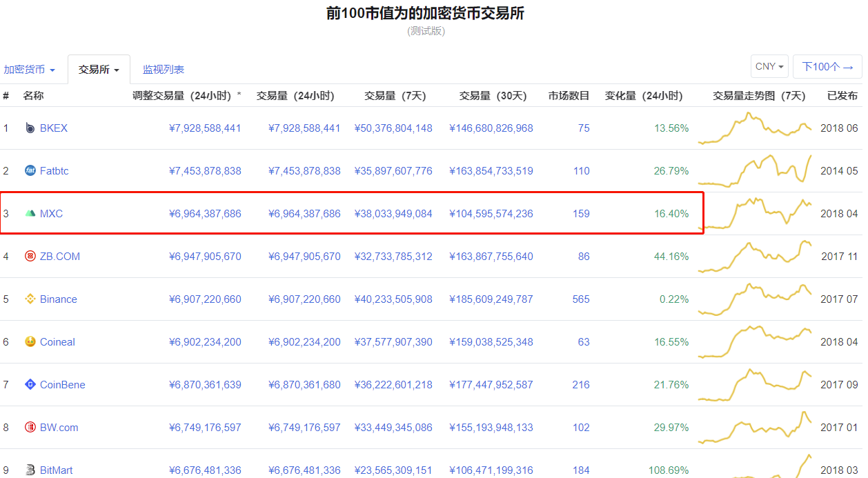Click ZB.COM 7-day volume trend chart
Screen dimensions: 868x478
tap(756, 257)
